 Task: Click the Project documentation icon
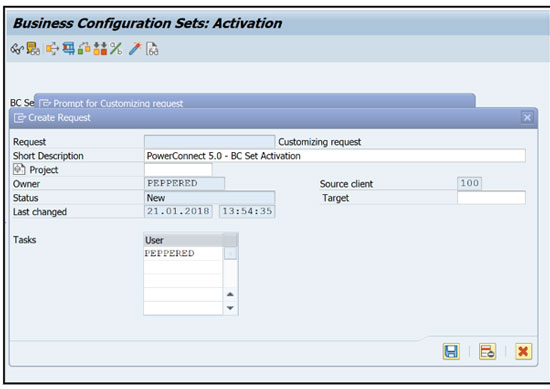click(x=19, y=169)
